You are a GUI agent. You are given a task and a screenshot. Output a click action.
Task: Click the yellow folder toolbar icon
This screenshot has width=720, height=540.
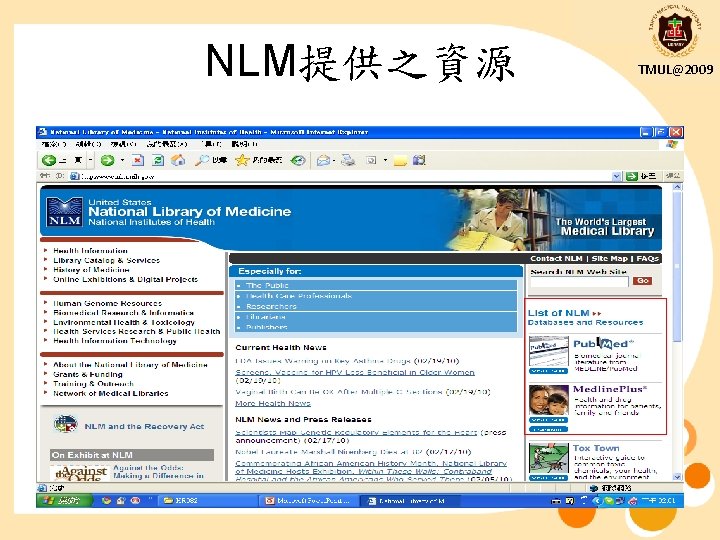[x=400, y=161]
